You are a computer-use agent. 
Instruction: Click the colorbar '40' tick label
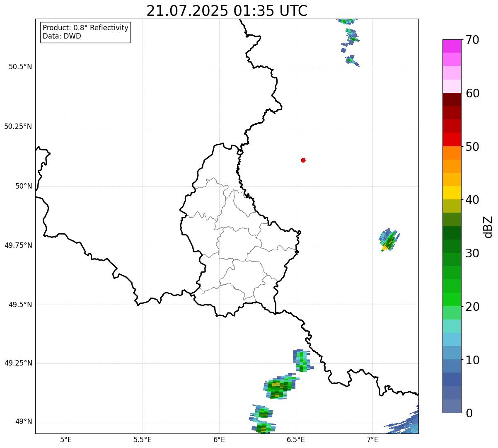tap(472, 200)
